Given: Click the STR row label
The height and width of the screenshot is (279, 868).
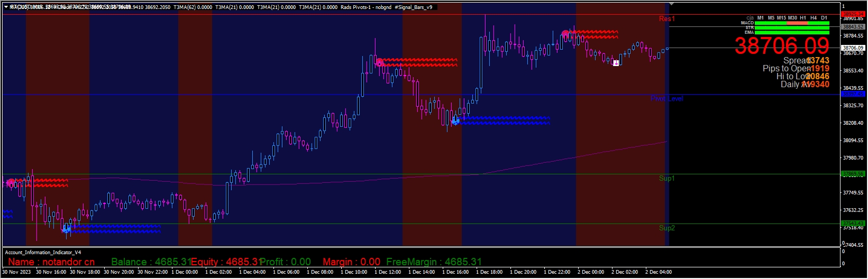Looking at the screenshot, I should click(750, 27).
